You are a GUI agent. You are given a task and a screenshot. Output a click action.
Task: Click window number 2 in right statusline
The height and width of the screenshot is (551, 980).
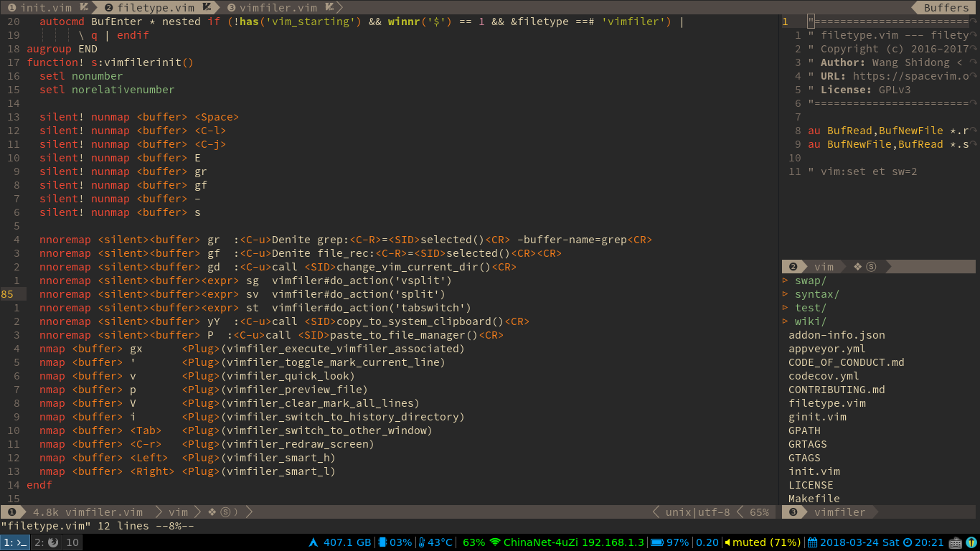(x=793, y=267)
